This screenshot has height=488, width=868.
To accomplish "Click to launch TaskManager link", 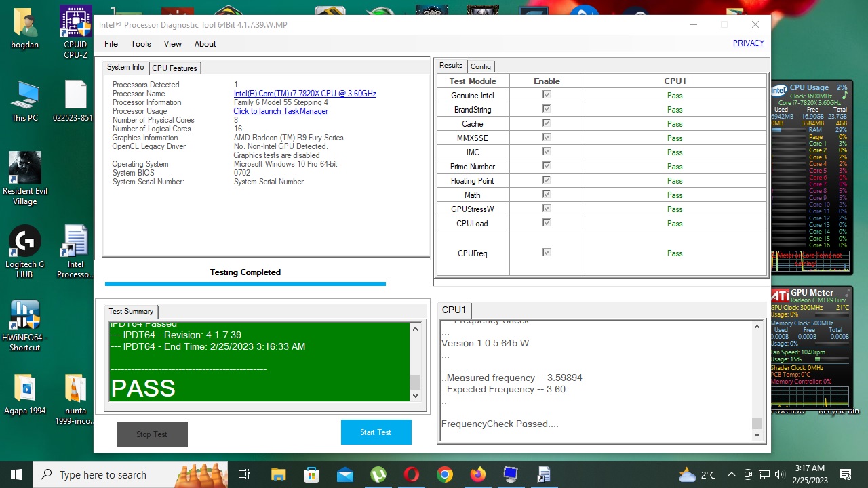I will [x=281, y=111].
